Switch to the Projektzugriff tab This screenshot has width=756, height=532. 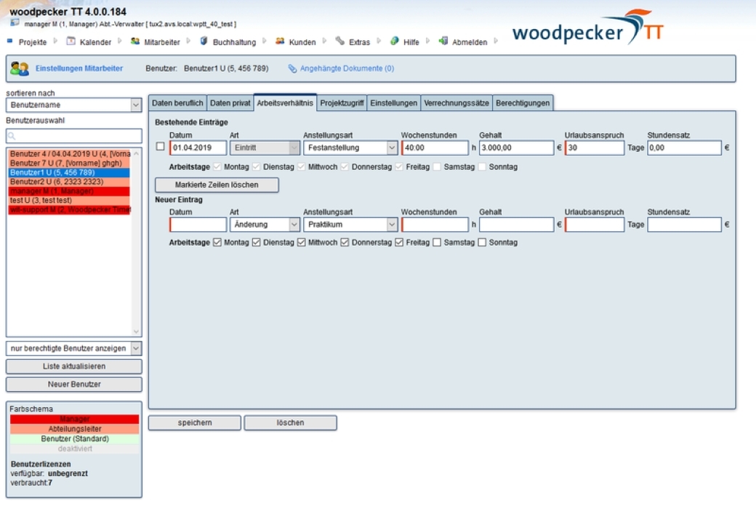point(342,103)
